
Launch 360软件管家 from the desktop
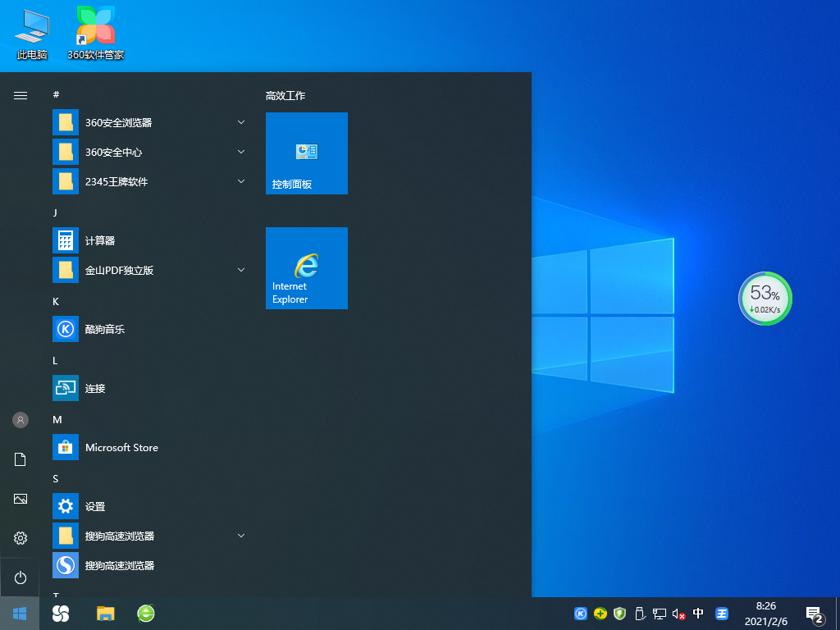(94, 33)
